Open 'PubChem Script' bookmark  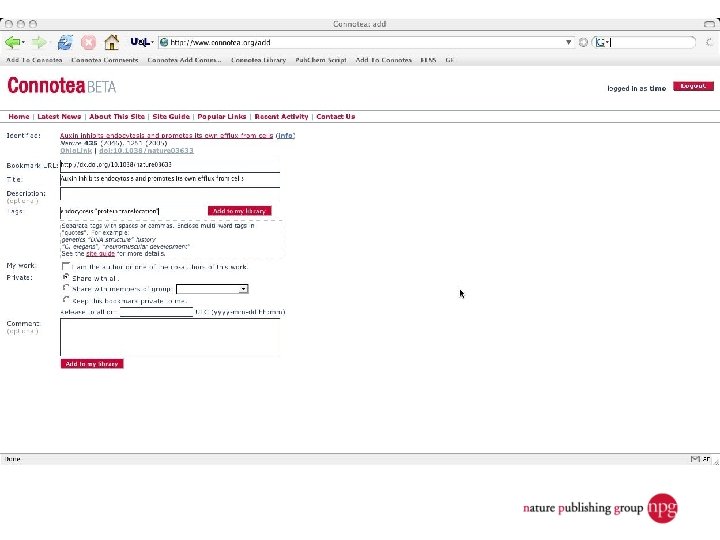pyautogui.click(x=321, y=60)
